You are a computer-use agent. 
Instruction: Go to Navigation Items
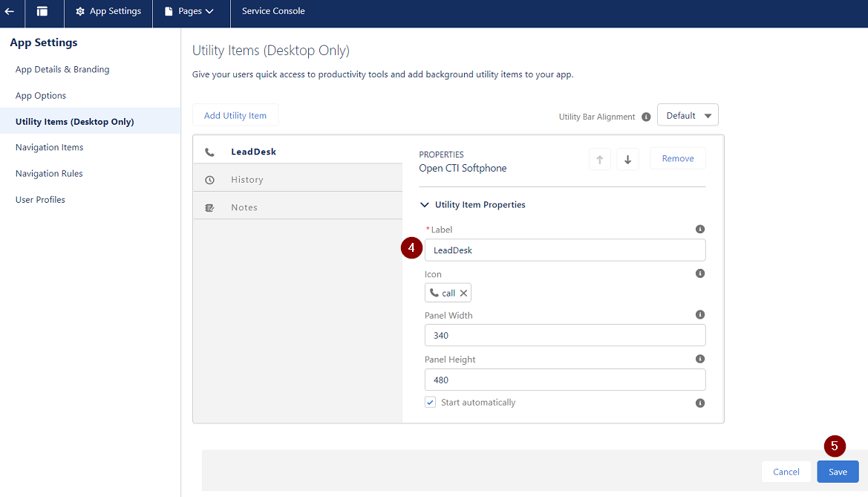49,147
